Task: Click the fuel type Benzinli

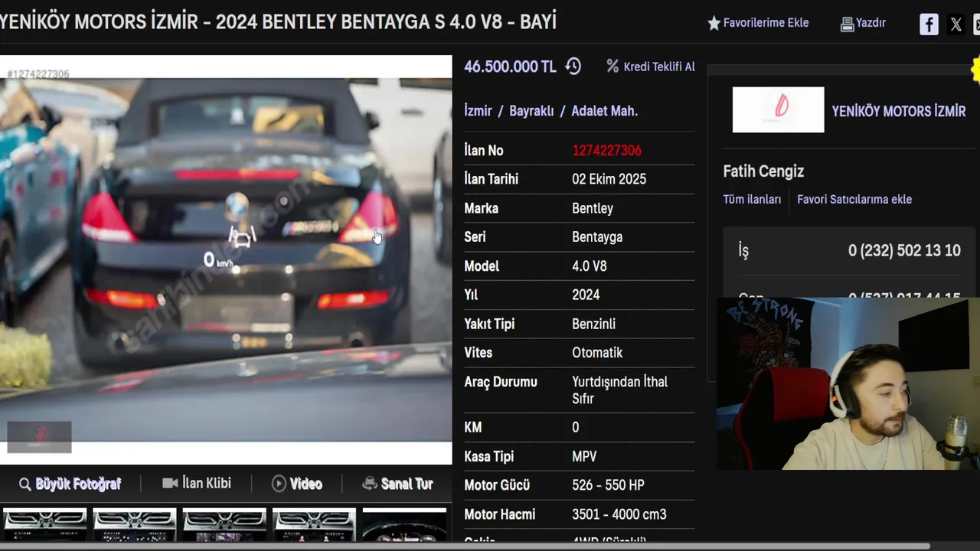Action: [593, 324]
